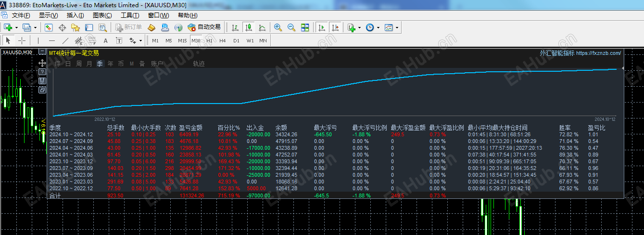Select the 月 month tab in panel
Image resolution: width=644 pixels, height=235 pixels.
coord(89,64)
